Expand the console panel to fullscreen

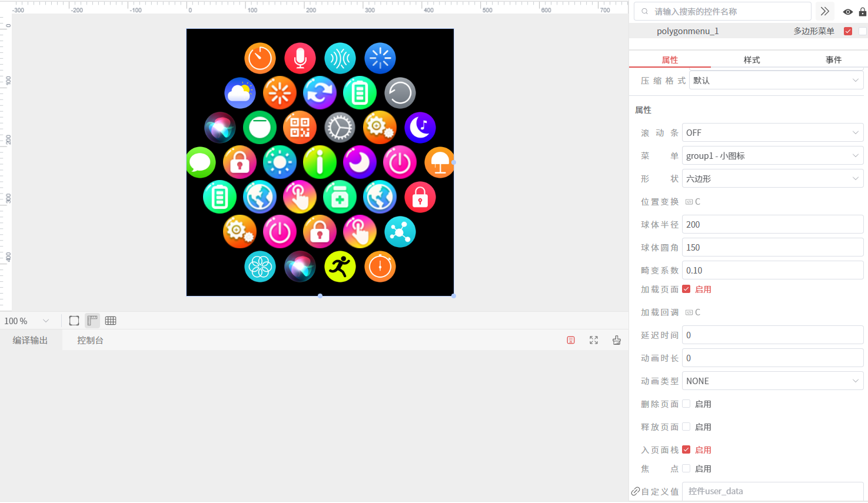tap(594, 340)
